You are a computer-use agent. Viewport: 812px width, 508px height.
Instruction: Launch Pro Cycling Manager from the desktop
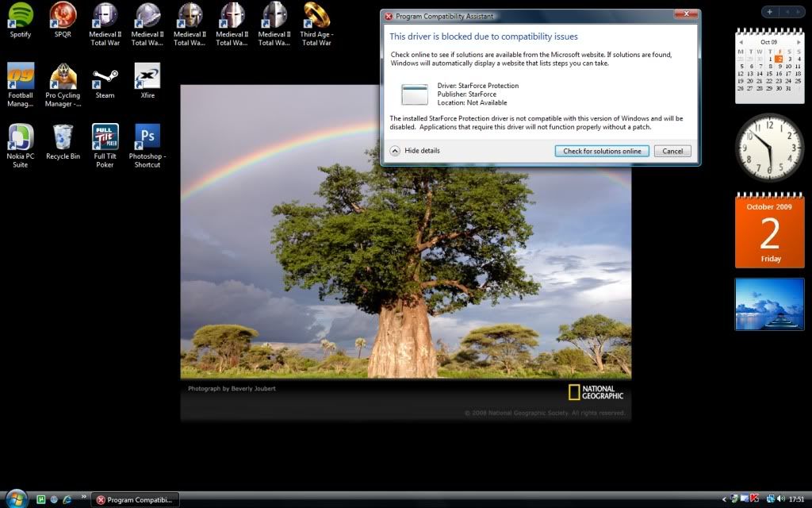[x=63, y=84]
